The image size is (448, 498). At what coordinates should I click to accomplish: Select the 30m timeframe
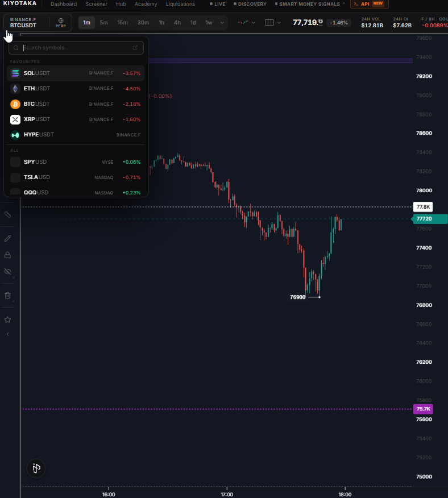[x=143, y=23]
